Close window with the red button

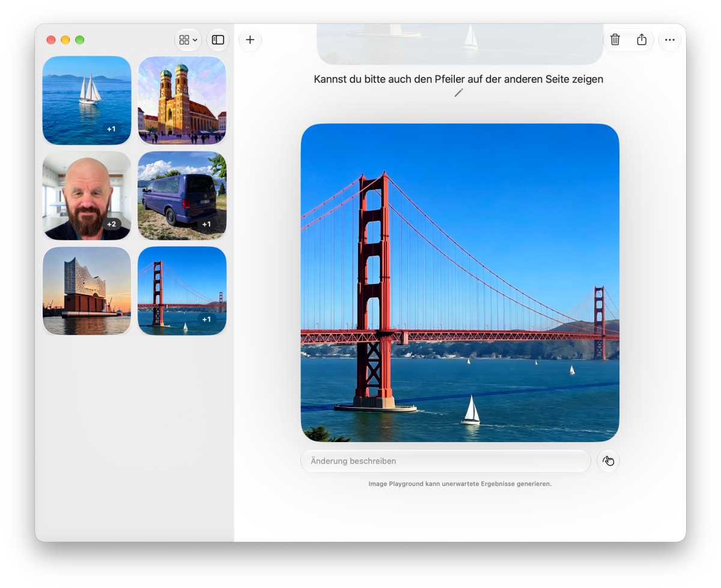51,40
